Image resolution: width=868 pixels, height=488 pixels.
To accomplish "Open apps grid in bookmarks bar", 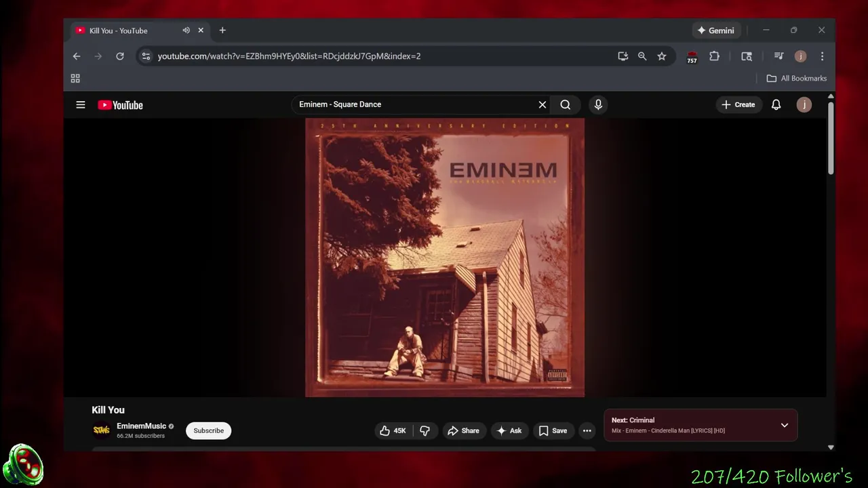I will (75, 79).
